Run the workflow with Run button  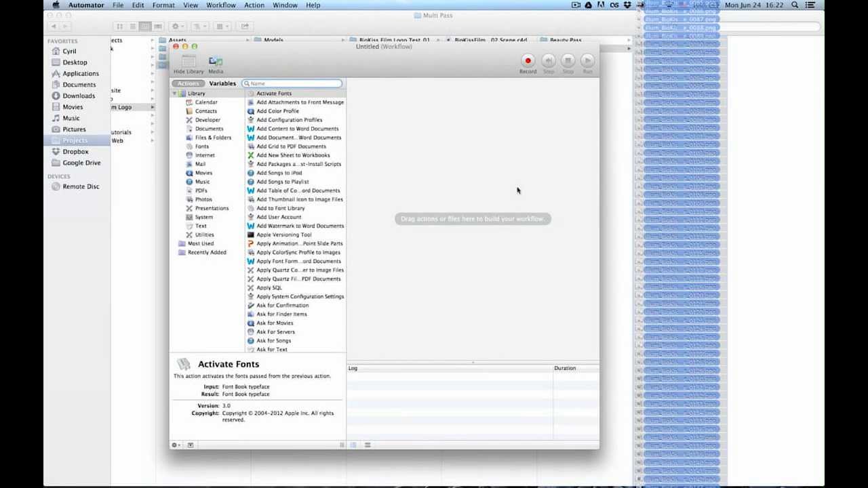click(x=587, y=61)
